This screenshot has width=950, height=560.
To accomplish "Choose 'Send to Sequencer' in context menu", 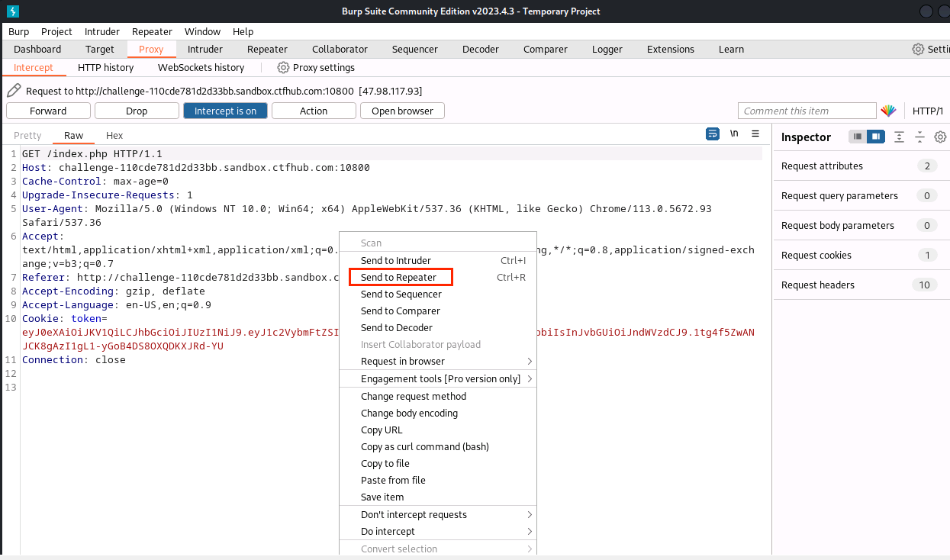I will pos(438,294).
